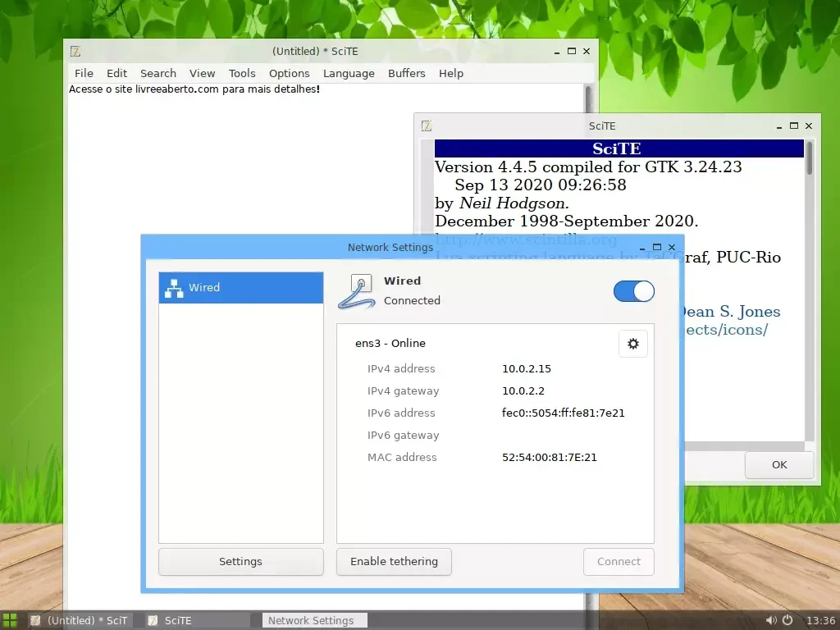
Task: Click the Wired network icon in sidebar
Action: (x=174, y=288)
